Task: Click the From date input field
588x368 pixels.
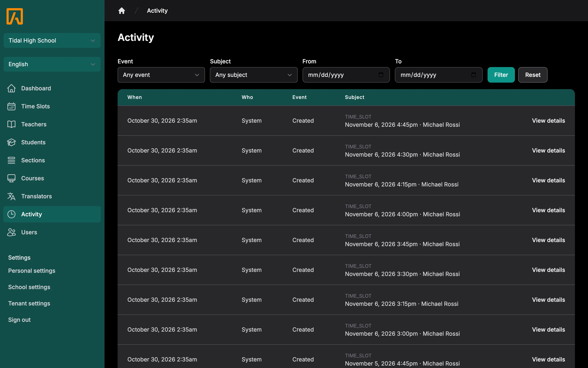Action: 346,75
